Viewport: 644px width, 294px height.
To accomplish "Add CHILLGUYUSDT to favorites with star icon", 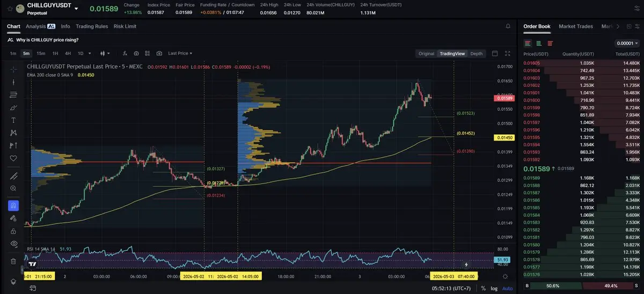I will click(9, 9).
